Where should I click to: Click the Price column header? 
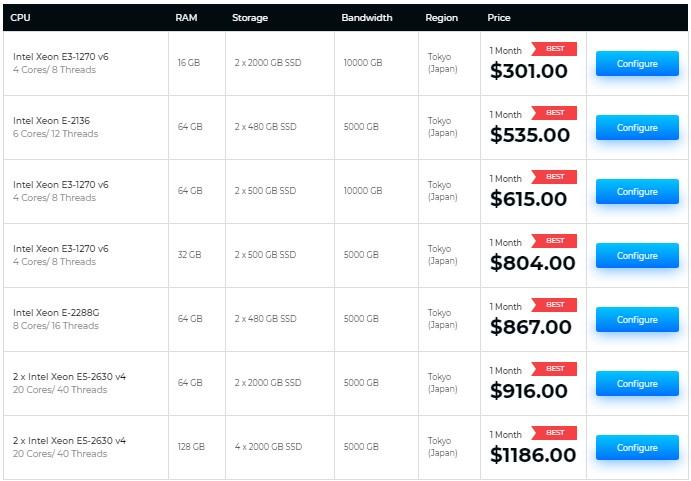click(x=498, y=18)
